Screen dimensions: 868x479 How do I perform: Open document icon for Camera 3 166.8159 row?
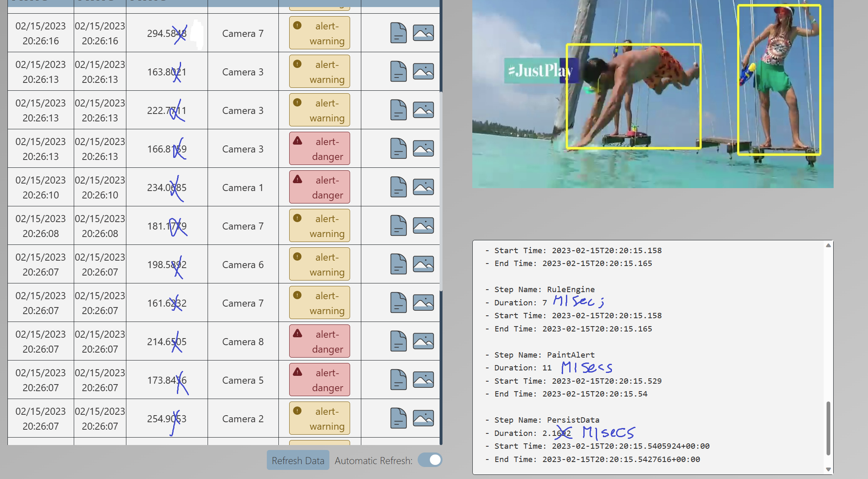[x=398, y=149]
